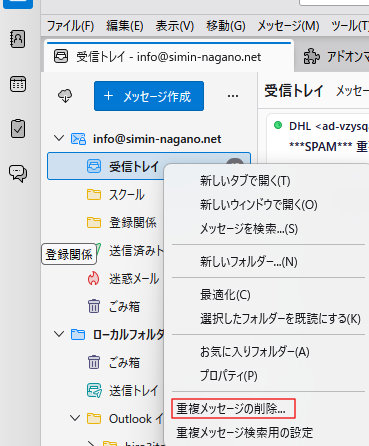Switch to the アドオンマネージャー tab
369x446 pixels.
[332, 57]
